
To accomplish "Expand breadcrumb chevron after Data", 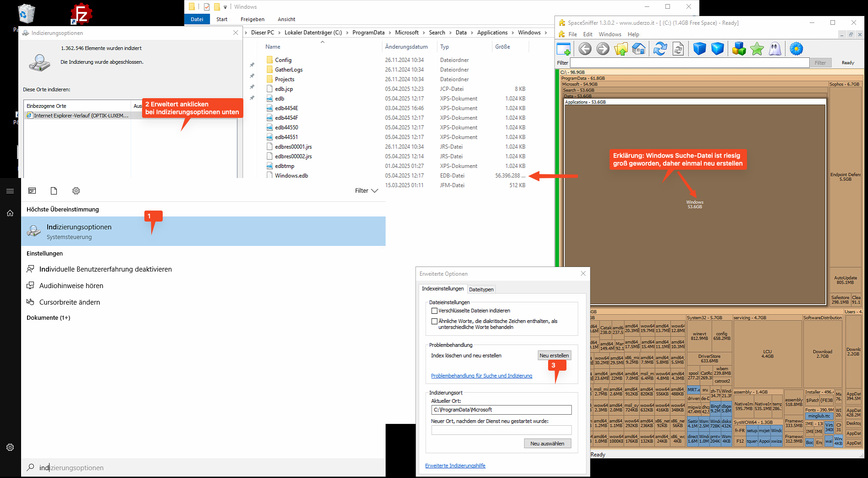I will (472, 33).
